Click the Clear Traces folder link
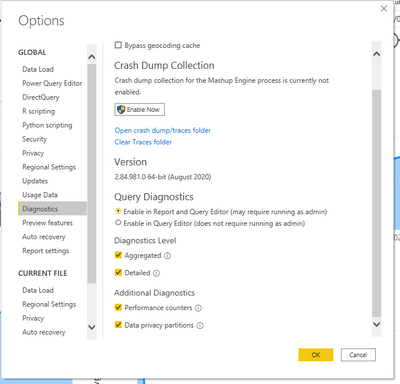 [143, 142]
